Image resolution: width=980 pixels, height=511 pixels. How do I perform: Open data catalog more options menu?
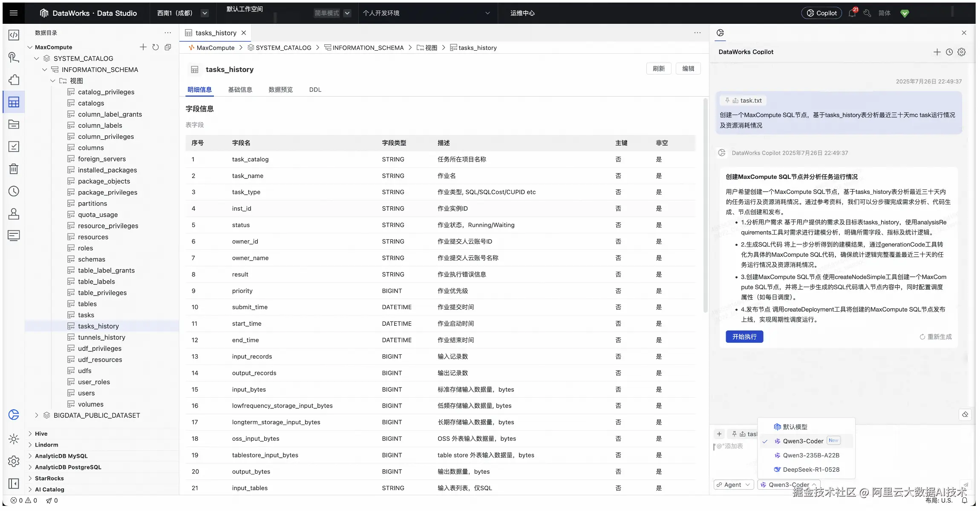tap(168, 33)
